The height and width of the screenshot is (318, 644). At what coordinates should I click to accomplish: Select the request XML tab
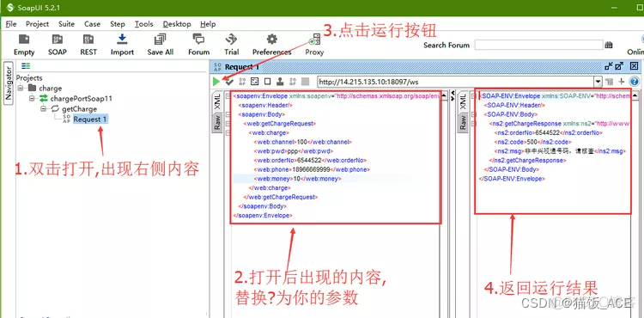(217, 101)
